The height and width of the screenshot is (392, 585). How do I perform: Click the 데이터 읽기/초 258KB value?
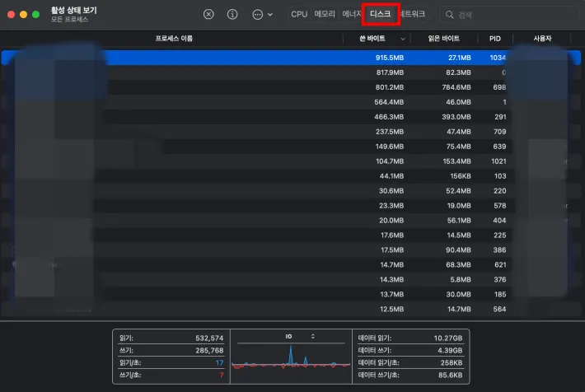click(x=451, y=362)
